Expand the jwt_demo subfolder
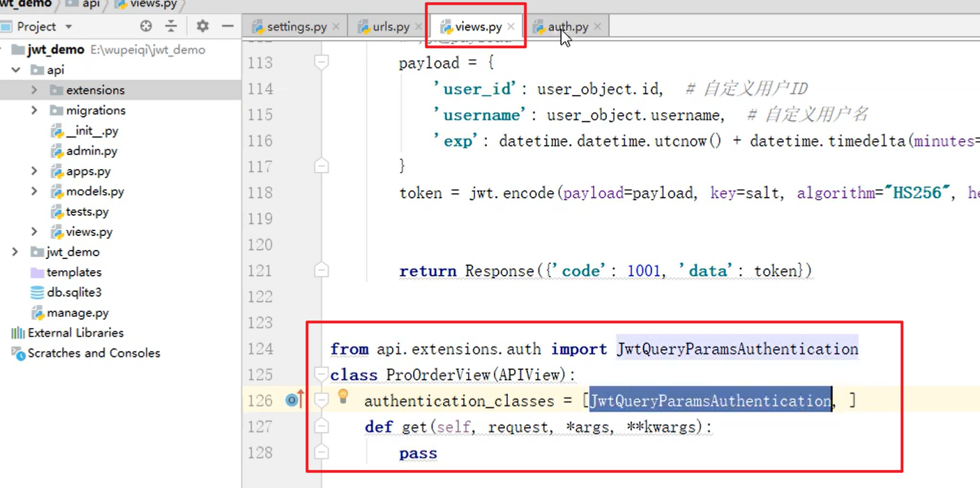980x488 pixels. 15,252
